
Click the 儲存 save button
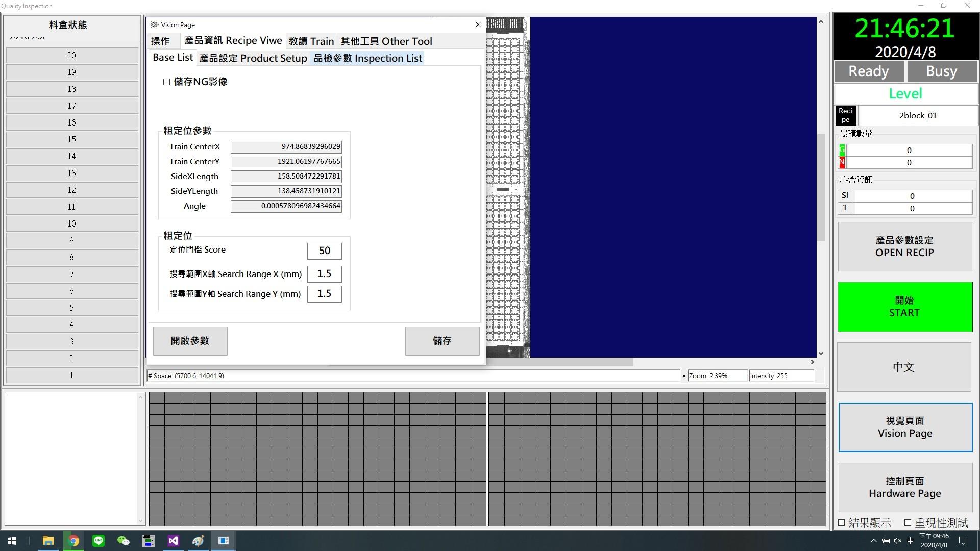[x=442, y=341]
